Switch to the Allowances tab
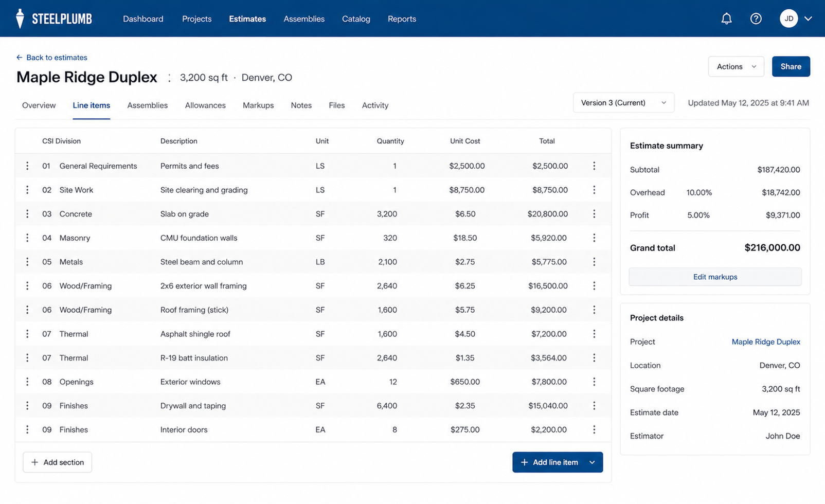 click(x=205, y=105)
